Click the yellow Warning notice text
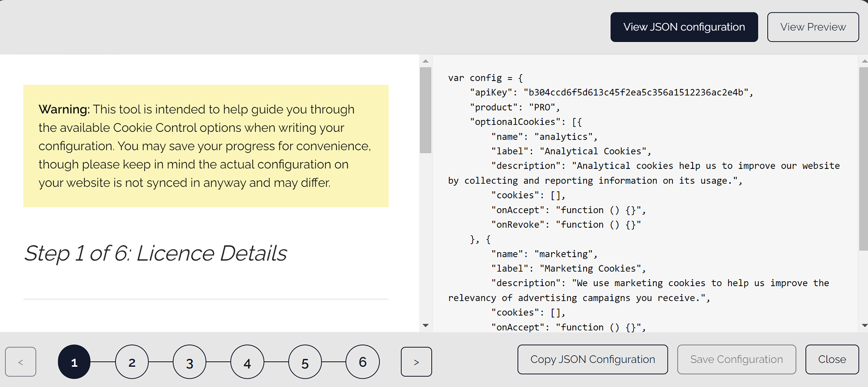Screen dimensions: 868x387 pyautogui.click(x=206, y=146)
